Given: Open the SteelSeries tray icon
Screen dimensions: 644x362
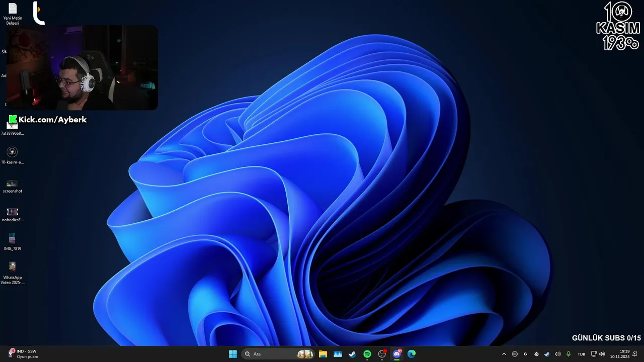Looking at the screenshot, I should [536, 354].
